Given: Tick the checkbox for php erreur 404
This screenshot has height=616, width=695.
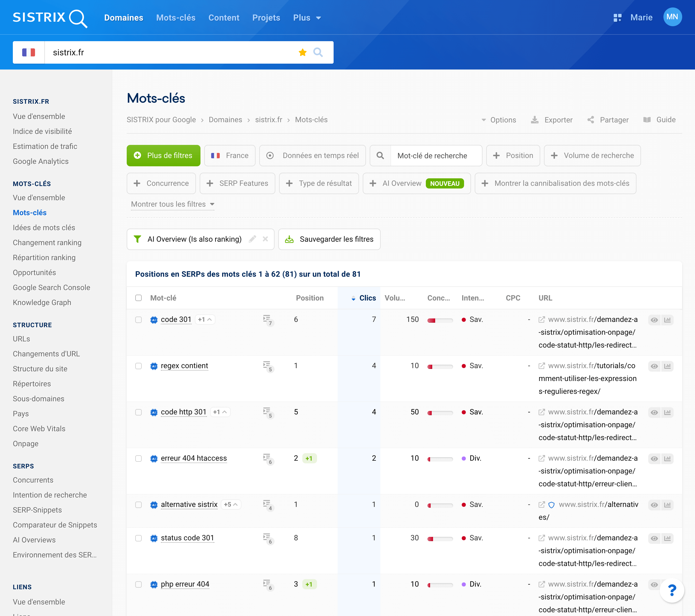Looking at the screenshot, I should pos(138,584).
